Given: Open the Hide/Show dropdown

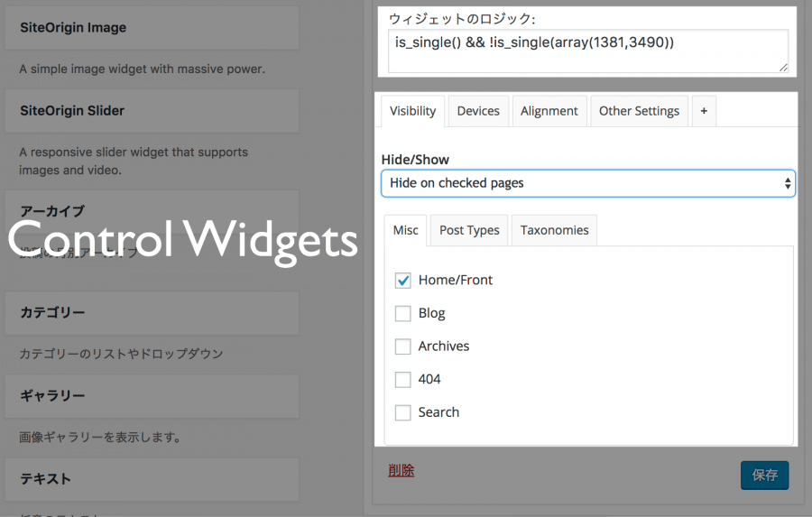Looking at the screenshot, I should pyautogui.click(x=587, y=183).
